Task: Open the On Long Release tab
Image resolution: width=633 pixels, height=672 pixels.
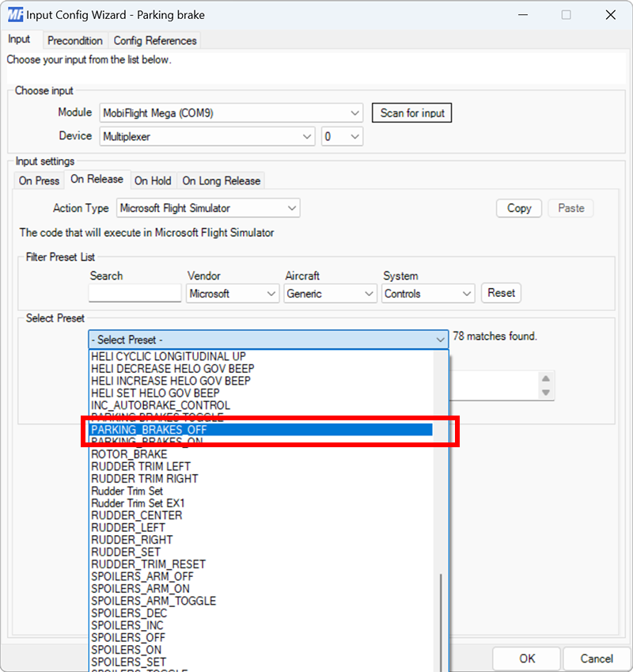Action: point(221,180)
